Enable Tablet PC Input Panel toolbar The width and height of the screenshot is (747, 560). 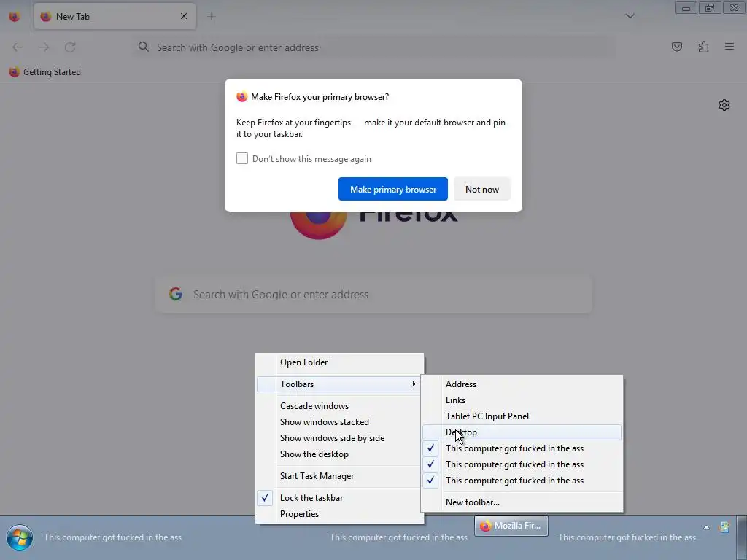(522, 416)
